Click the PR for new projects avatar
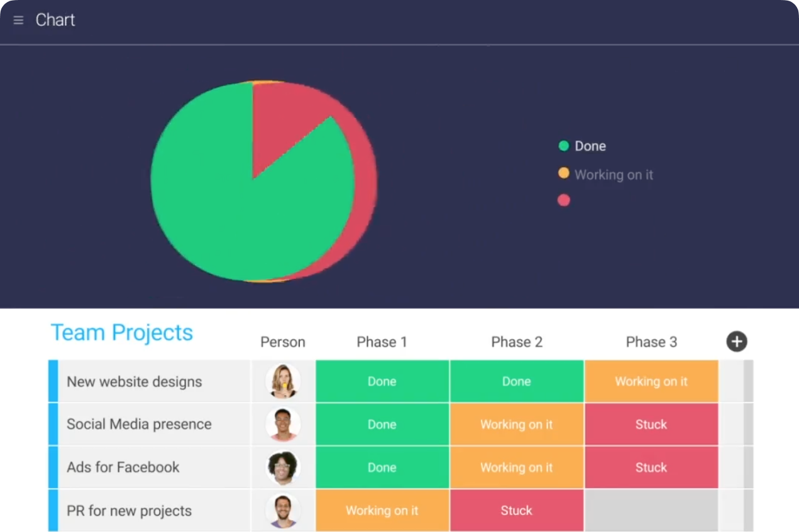Screen dimensions: 799x532 coord(282,511)
